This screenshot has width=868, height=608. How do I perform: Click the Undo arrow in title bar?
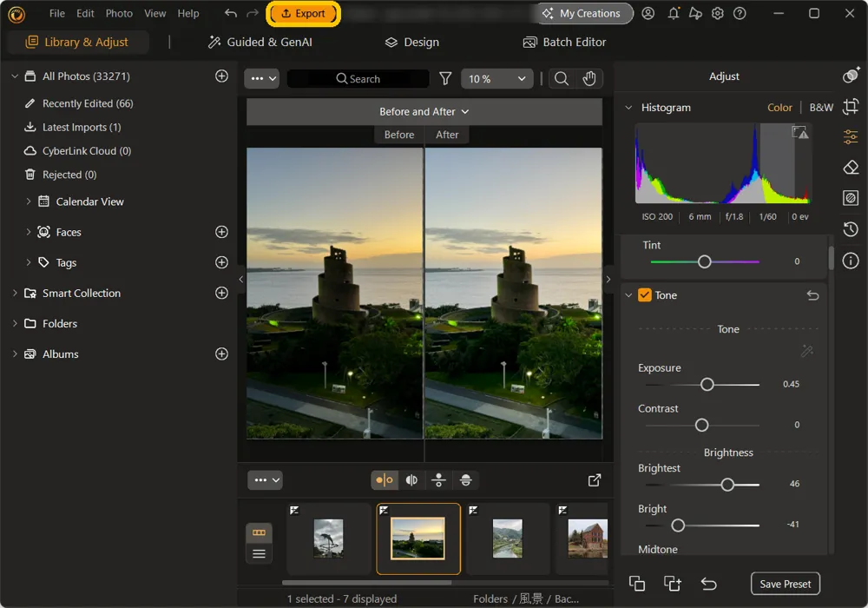[x=231, y=13]
